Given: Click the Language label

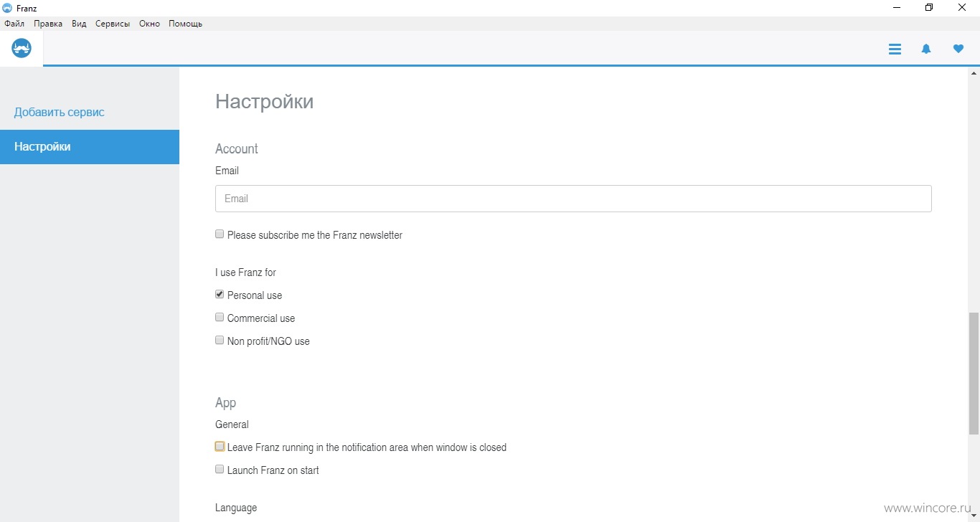Looking at the screenshot, I should pos(236,508).
